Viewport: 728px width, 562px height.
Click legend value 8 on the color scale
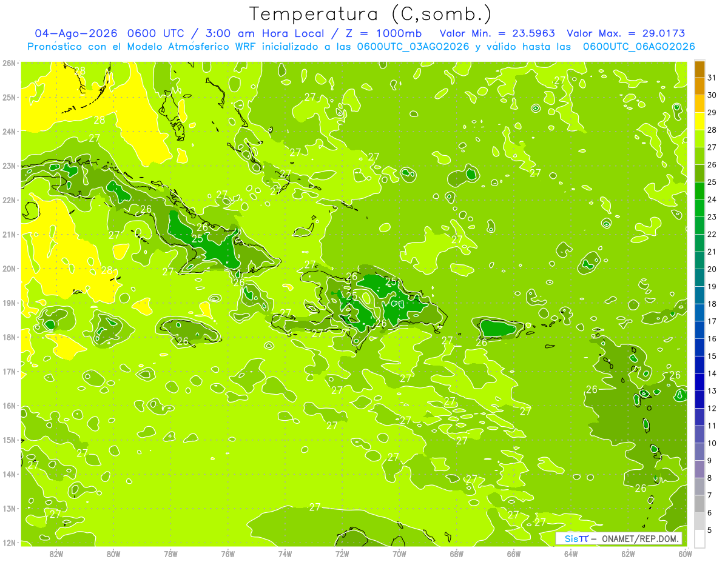click(x=710, y=478)
